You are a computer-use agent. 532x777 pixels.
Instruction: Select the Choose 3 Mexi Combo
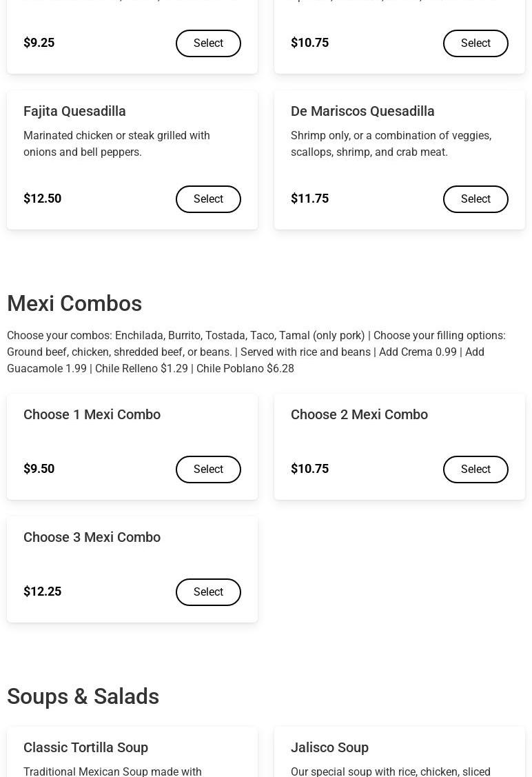[x=208, y=592]
